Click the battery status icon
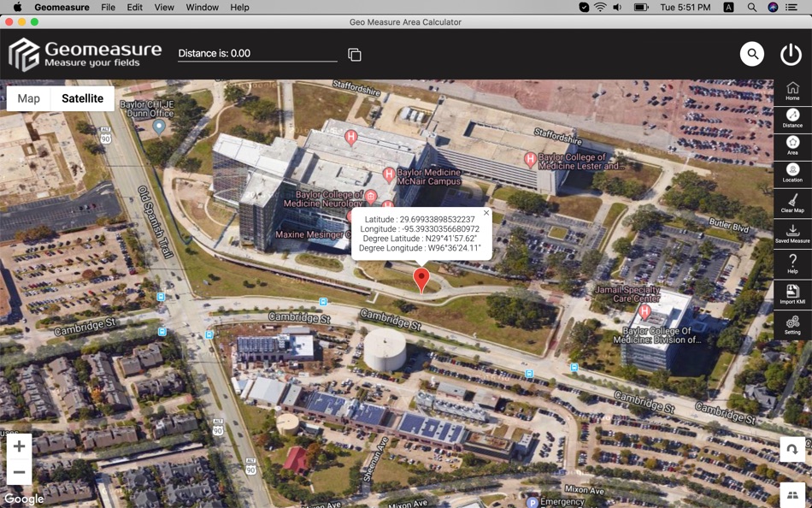This screenshot has width=812, height=508. pyautogui.click(x=641, y=7)
